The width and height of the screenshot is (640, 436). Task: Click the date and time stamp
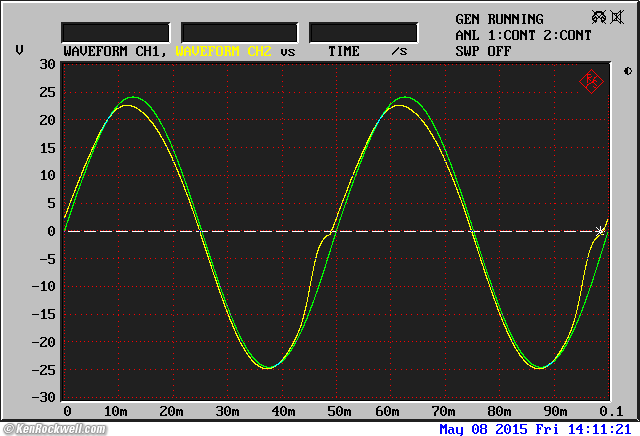pos(535,429)
